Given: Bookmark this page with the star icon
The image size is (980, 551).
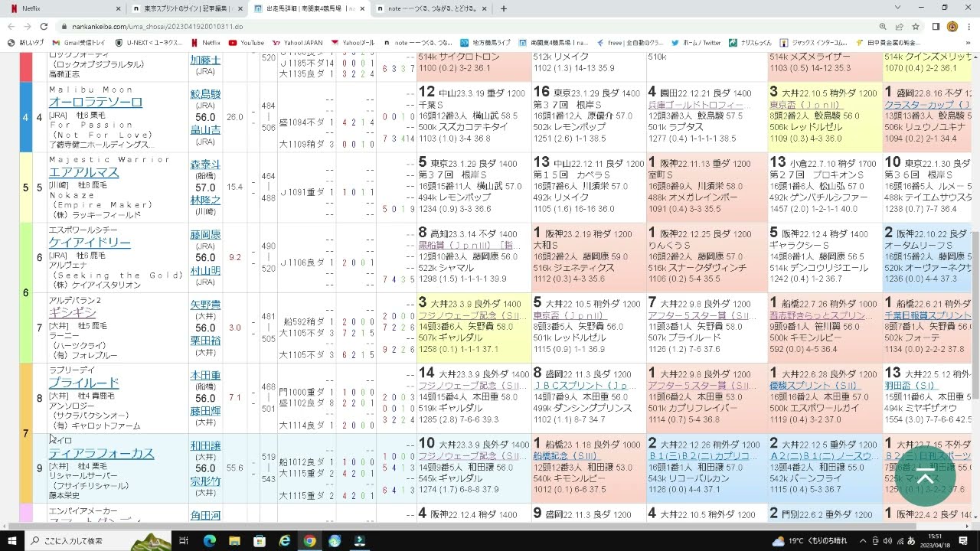Looking at the screenshot, I should tap(916, 26).
